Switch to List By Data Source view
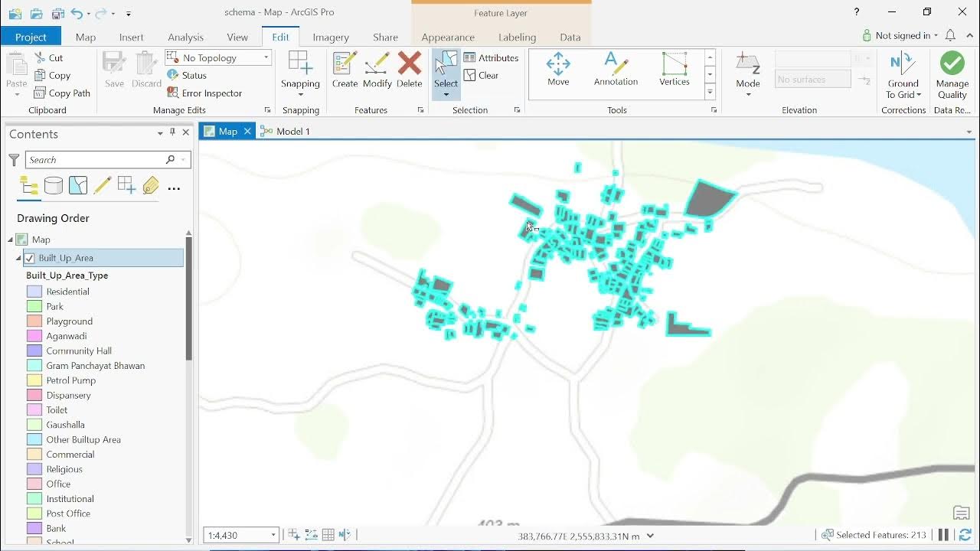This screenshot has width=980, height=551. point(54,185)
